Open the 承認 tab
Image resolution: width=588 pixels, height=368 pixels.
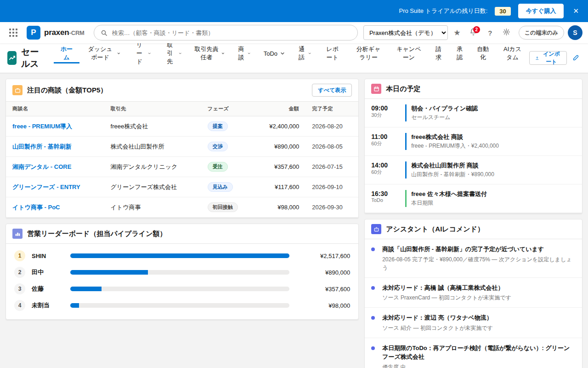coord(459,53)
